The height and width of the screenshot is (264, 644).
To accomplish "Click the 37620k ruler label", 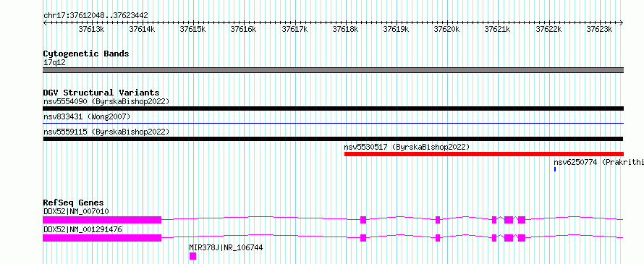I will [447, 29].
